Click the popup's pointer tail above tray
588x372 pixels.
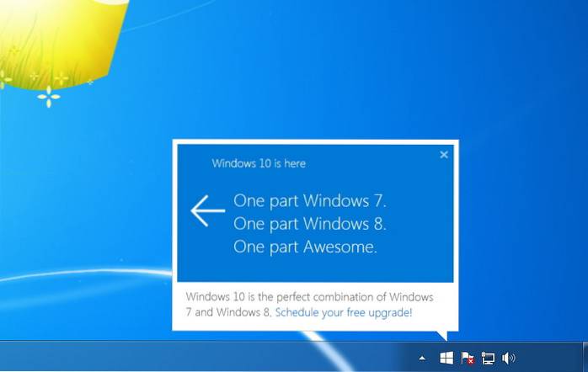[x=442, y=335]
